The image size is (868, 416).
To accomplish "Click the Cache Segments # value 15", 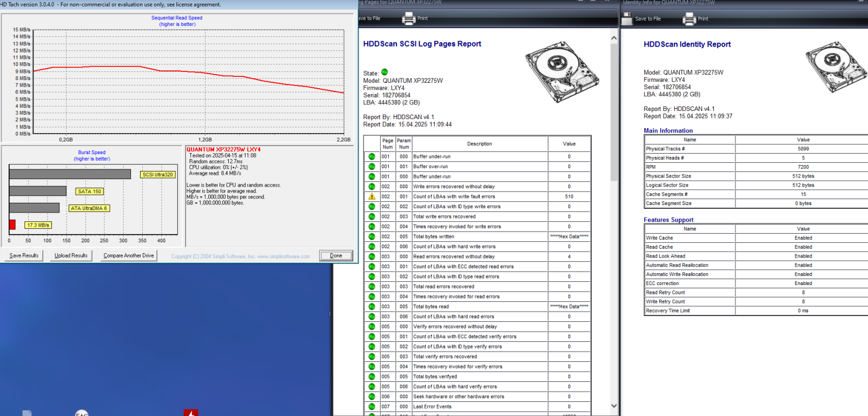I will click(803, 194).
